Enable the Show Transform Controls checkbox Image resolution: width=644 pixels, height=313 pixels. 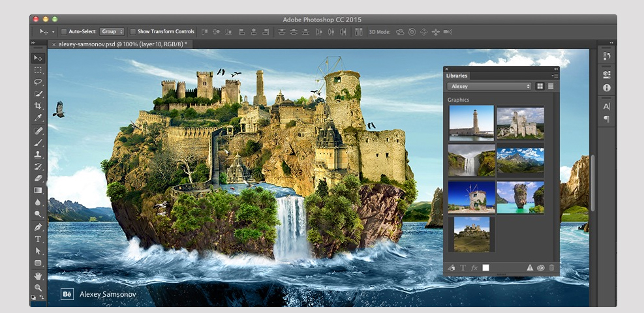pos(132,31)
